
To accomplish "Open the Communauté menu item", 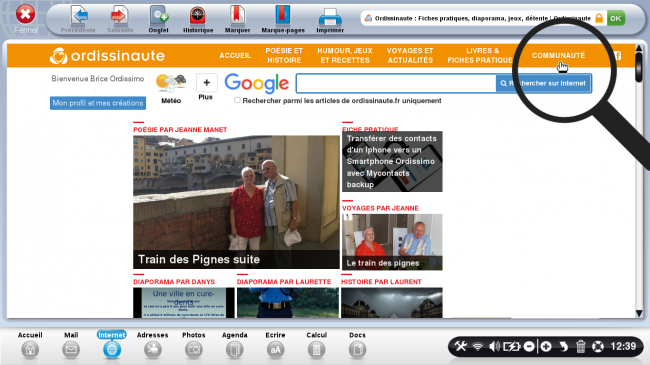I will [x=558, y=55].
